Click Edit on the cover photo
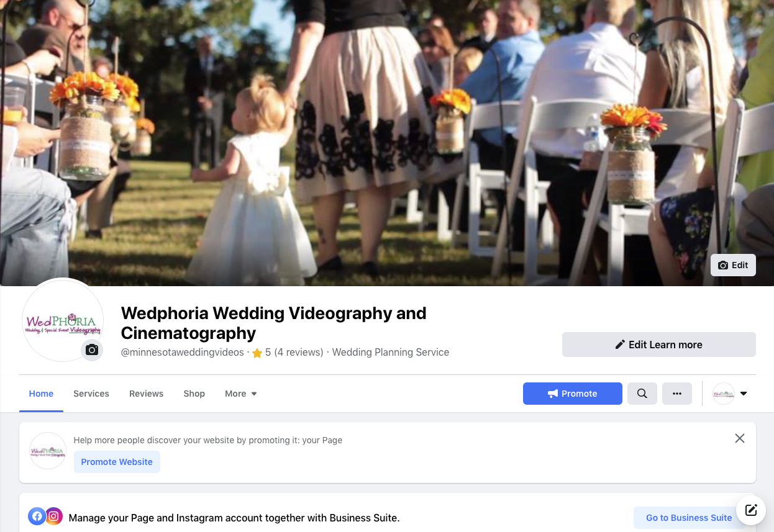 point(733,265)
